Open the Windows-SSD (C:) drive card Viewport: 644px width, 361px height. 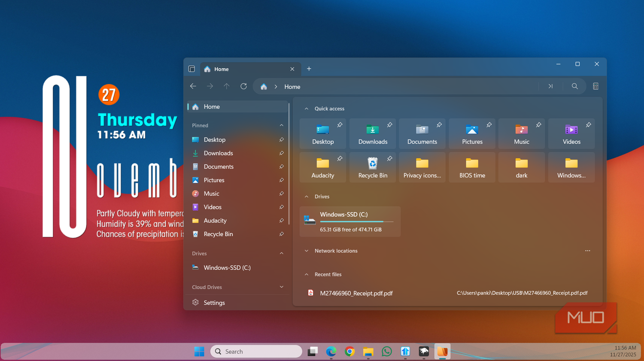click(x=350, y=221)
